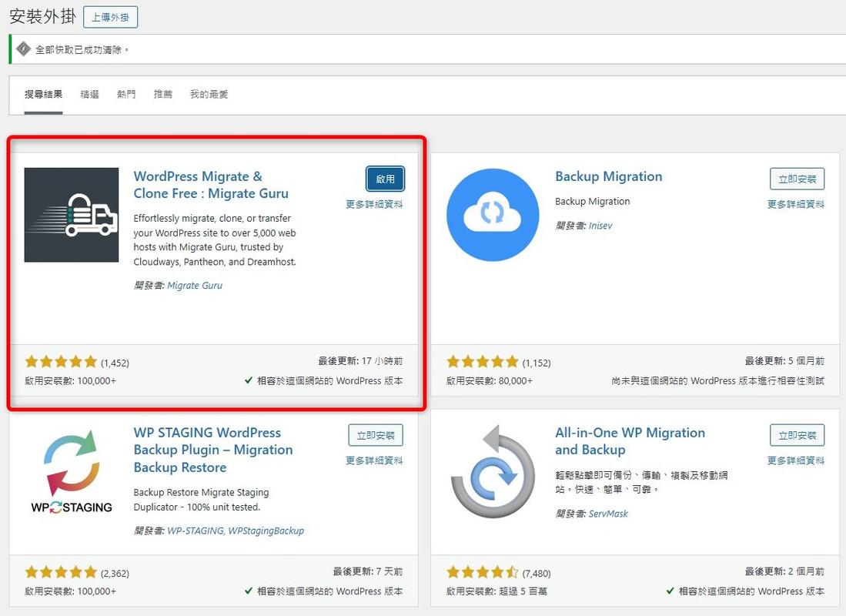
Task: Open the 推薦 tab
Action: tap(163, 95)
